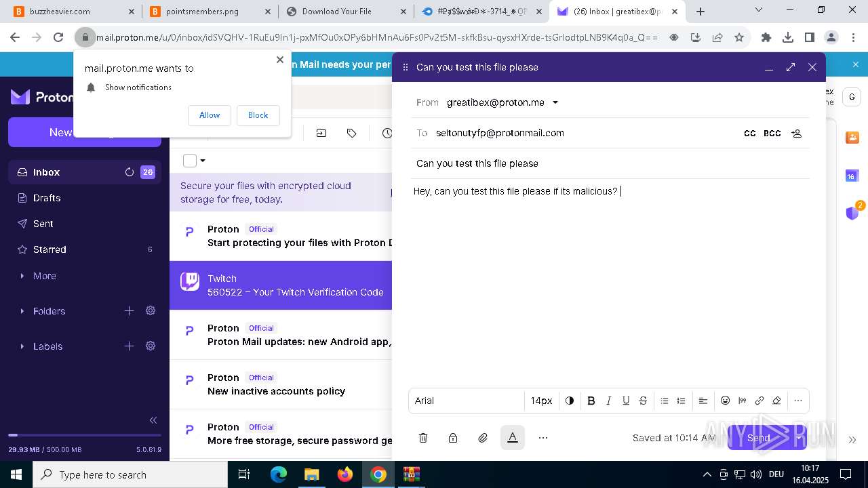Screen dimensions: 868x488
Task: Open font color picker
Action: (570, 401)
